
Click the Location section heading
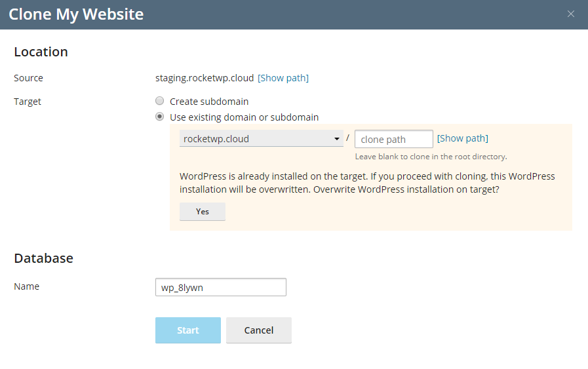[x=41, y=52]
